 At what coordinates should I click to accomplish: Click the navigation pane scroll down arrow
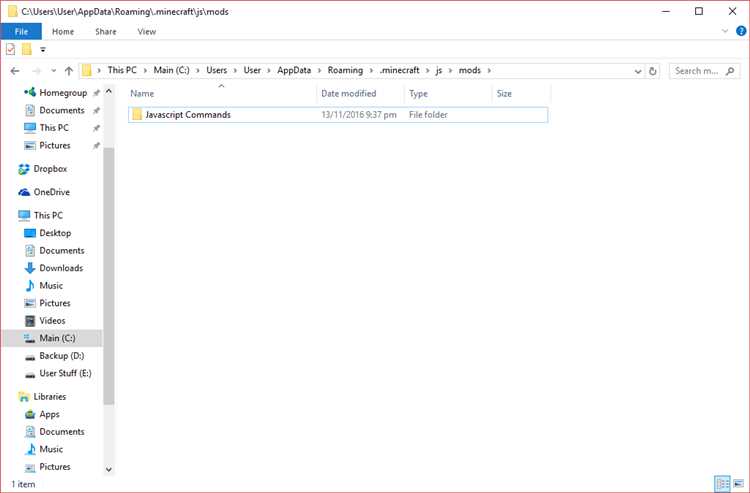[109, 470]
